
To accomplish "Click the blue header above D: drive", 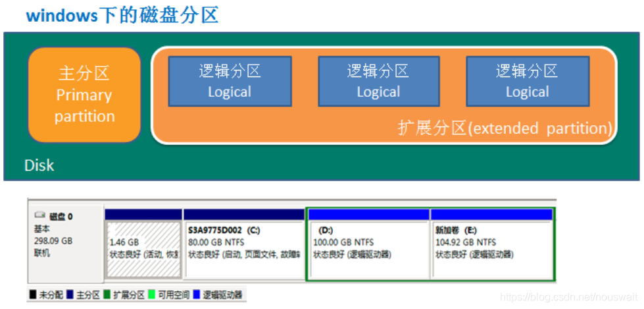I will pyautogui.click(x=369, y=214).
